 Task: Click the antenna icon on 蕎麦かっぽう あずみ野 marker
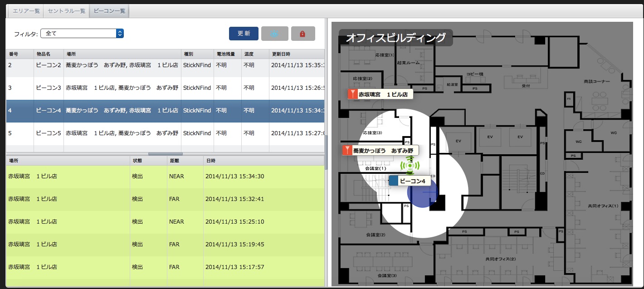[x=347, y=150]
